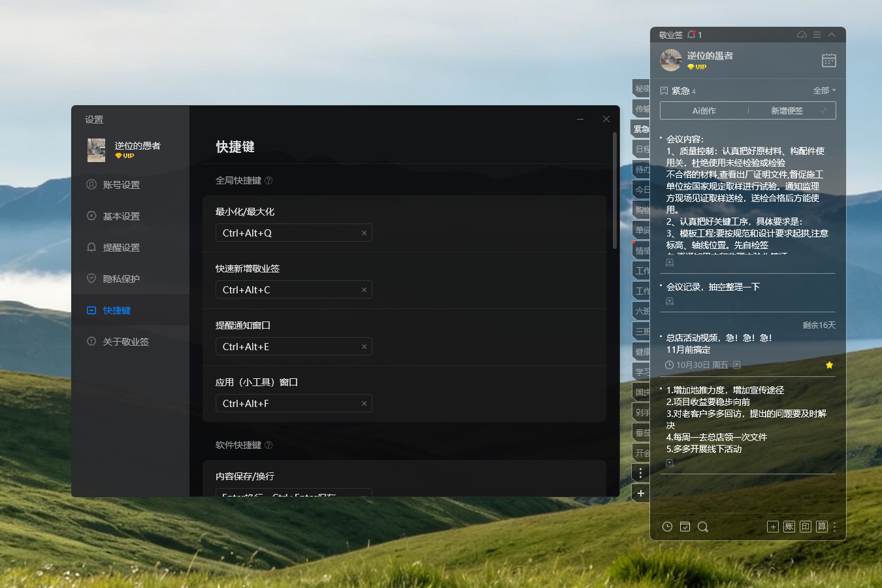Click the 提醒通知窗口 shortcut input field
The width and height of the screenshot is (882, 588).
point(293,347)
